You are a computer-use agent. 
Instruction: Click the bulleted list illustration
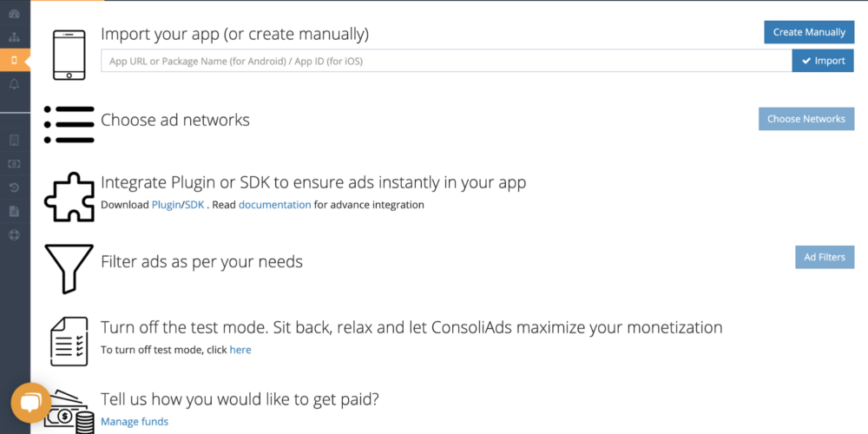69,124
